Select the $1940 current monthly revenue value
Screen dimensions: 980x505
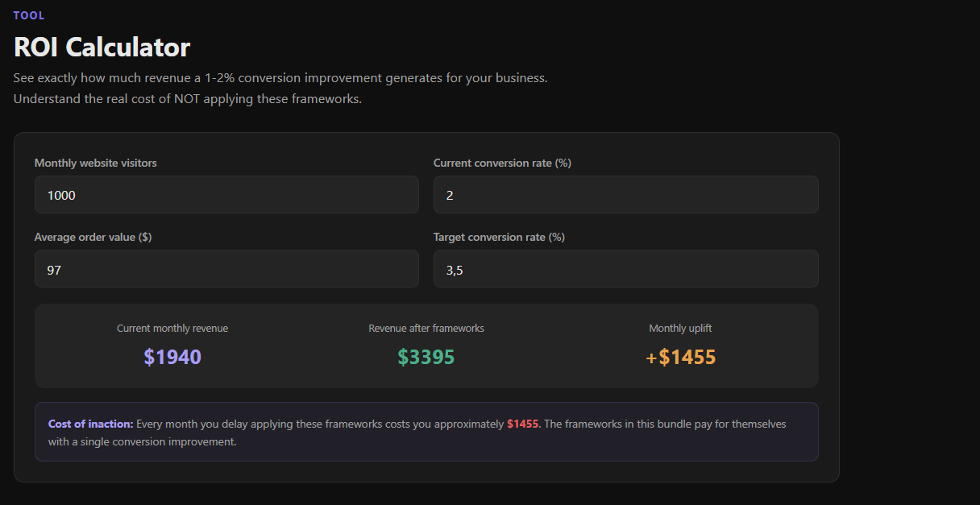172,357
